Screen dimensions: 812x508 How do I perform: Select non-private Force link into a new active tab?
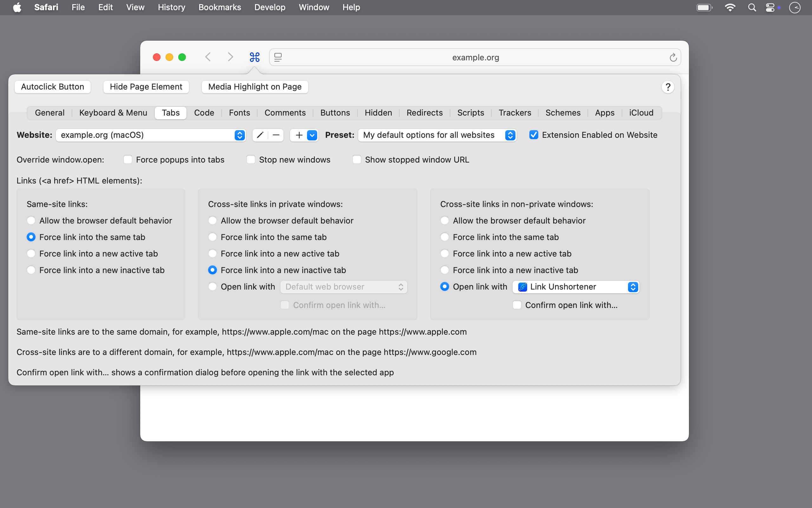tap(445, 254)
